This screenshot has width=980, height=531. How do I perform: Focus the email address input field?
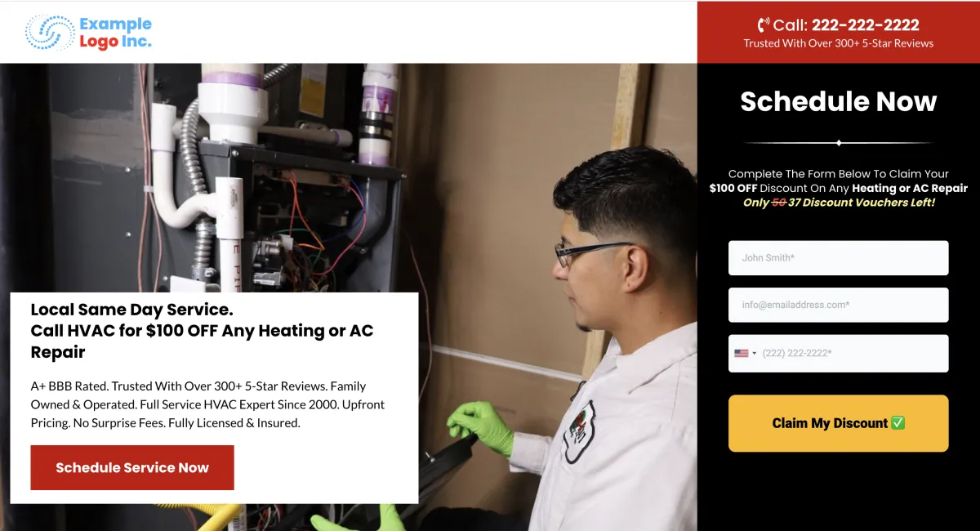[839, 305]
